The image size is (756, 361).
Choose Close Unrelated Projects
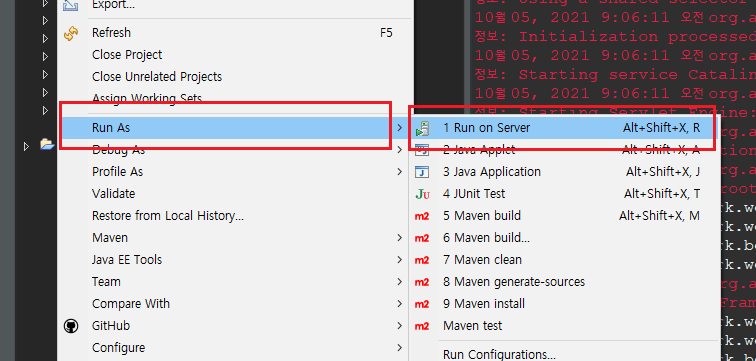pyautogui.click(x=234, y=77)
